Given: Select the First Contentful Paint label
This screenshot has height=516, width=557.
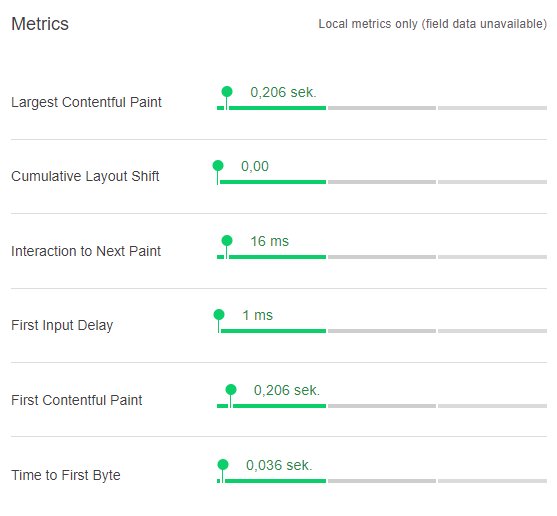Looking at the screenshot, I should (77, 400).
